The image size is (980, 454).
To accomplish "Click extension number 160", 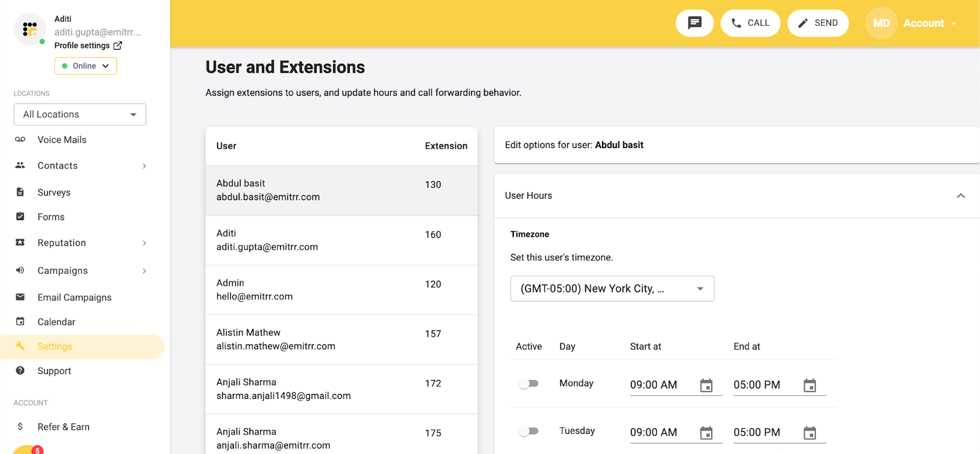I will point(433,235).
